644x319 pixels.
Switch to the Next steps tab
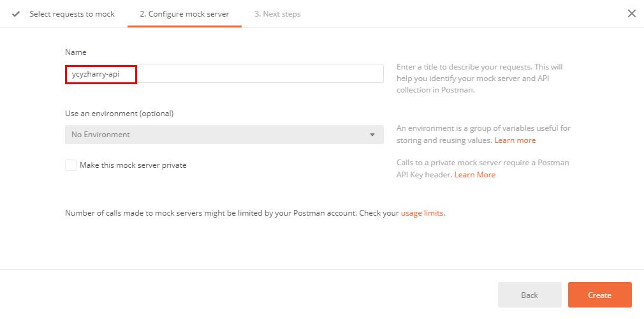click(x=277, y=14)
